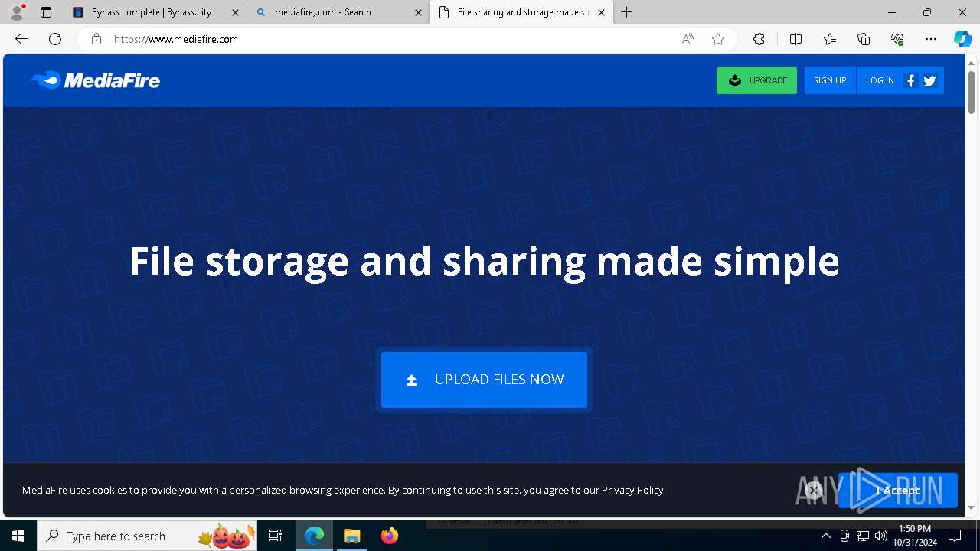Open Copilot sidebar icon

tap(962, 39)
